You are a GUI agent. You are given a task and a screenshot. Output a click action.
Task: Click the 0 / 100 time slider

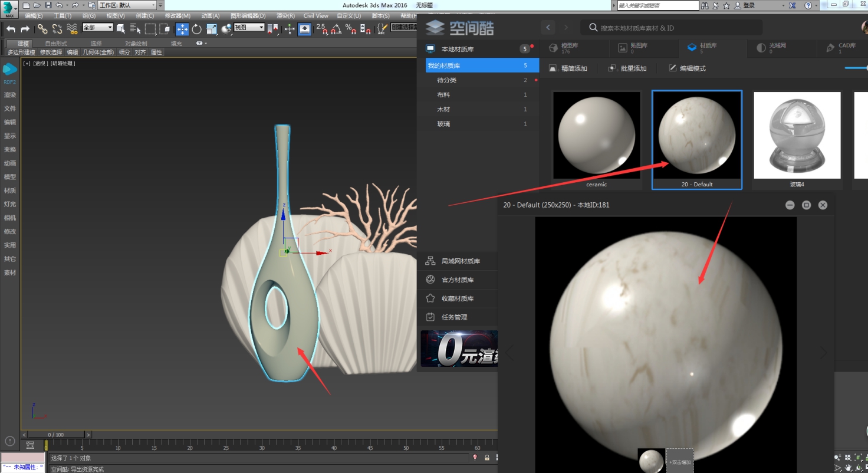coord(57,435)
